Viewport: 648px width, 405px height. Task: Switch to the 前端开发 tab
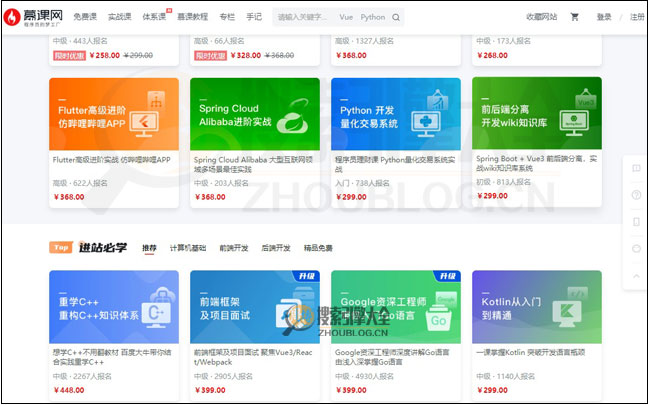(x=233, y=248)
